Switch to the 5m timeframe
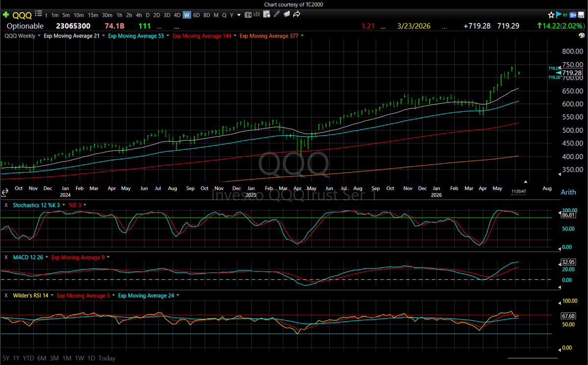The height and width of the screenshot is (365, 588). pos(66,15)
